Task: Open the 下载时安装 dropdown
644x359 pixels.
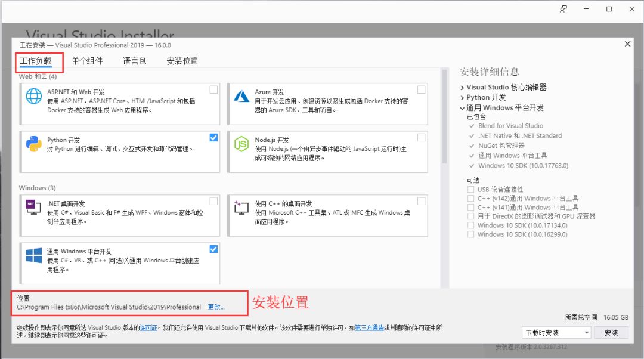Action: (x=556, y=332)
